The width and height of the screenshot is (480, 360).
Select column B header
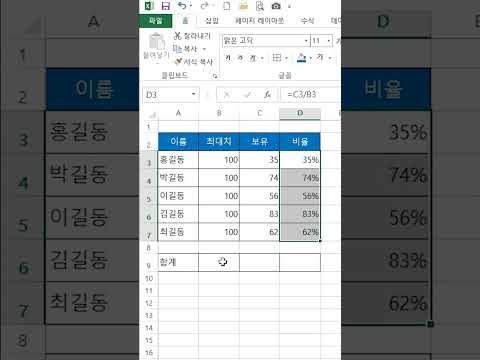point(219,113)
